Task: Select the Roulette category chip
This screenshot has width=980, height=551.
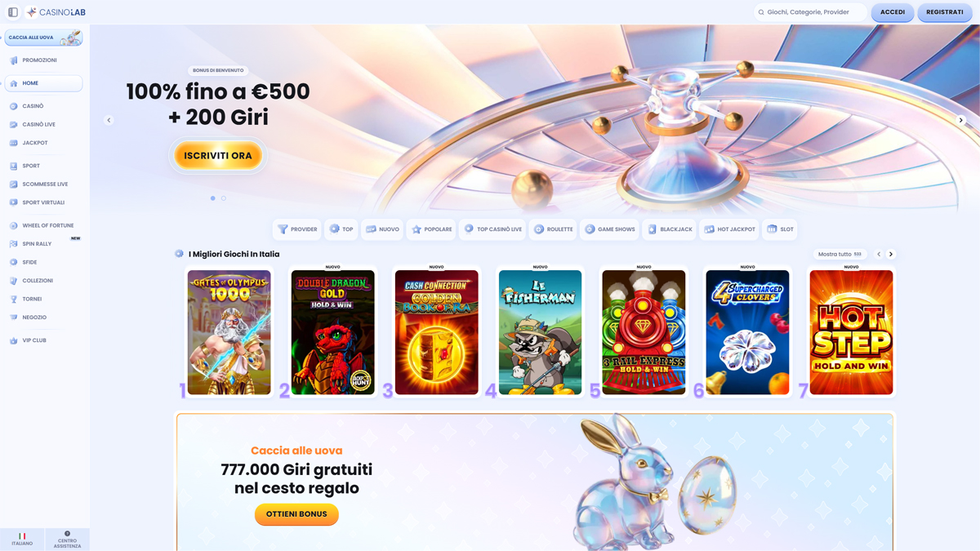Action: coord(553,229)
